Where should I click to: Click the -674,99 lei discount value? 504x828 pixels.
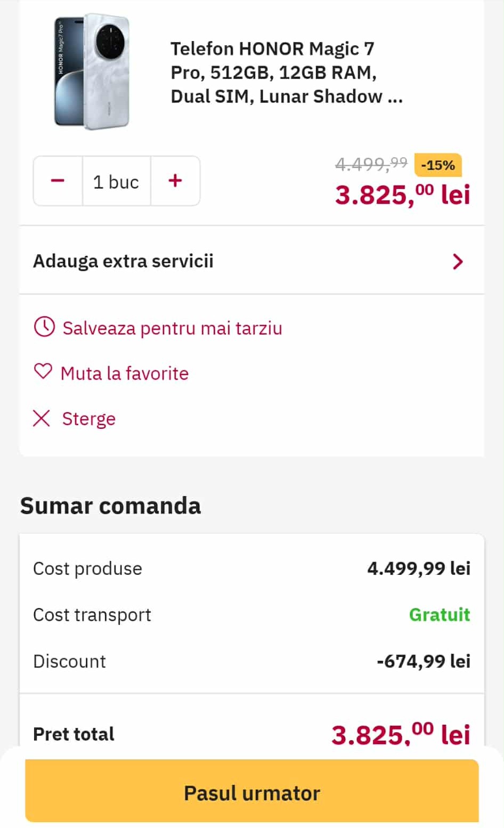[x=423, y=661]
